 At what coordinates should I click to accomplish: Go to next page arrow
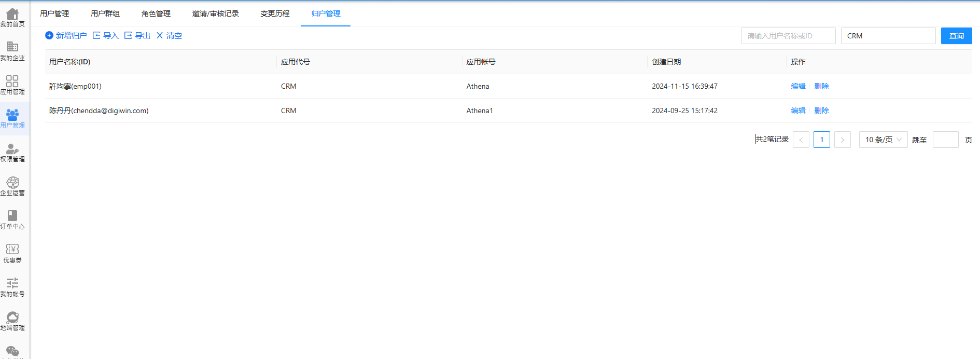(x=843, y=140)
